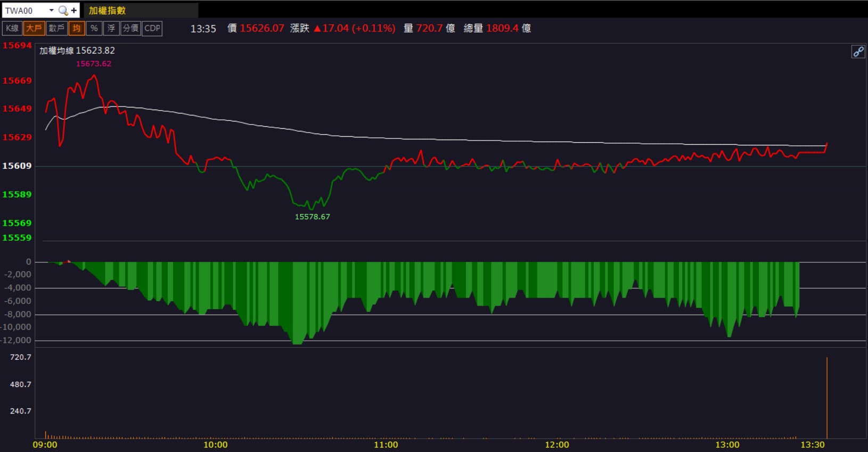
Task: Click the high marker 15673.62
Action: coord(94,64)
